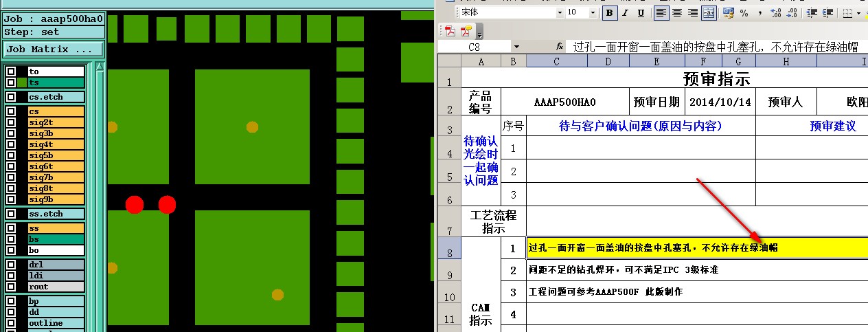Click the Merge and Center icon
Image resolution: width=868 pixels, height=332 pixels.
point(709,12)
